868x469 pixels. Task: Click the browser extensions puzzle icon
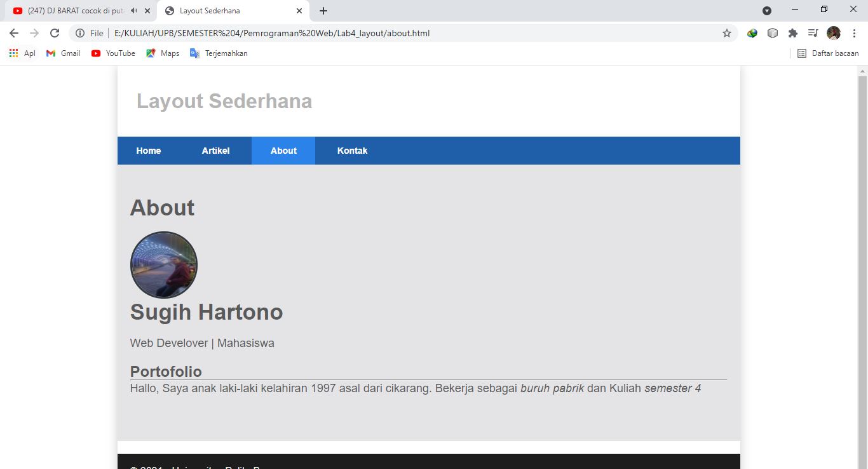pyautogui.click(x=792, y=32)
